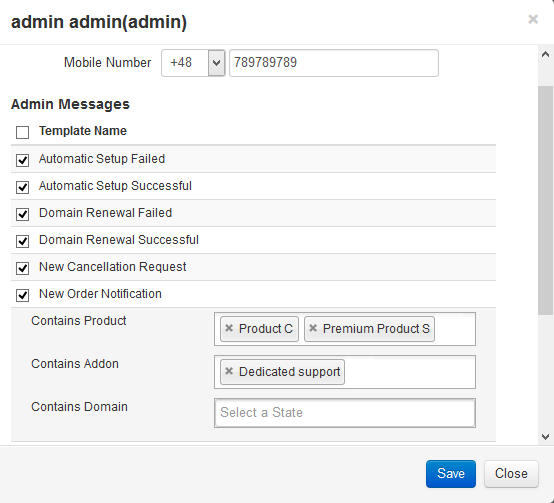Remove the Dedicated support addon tag
The height and width of the screenshot is (503, 554).
229,371
